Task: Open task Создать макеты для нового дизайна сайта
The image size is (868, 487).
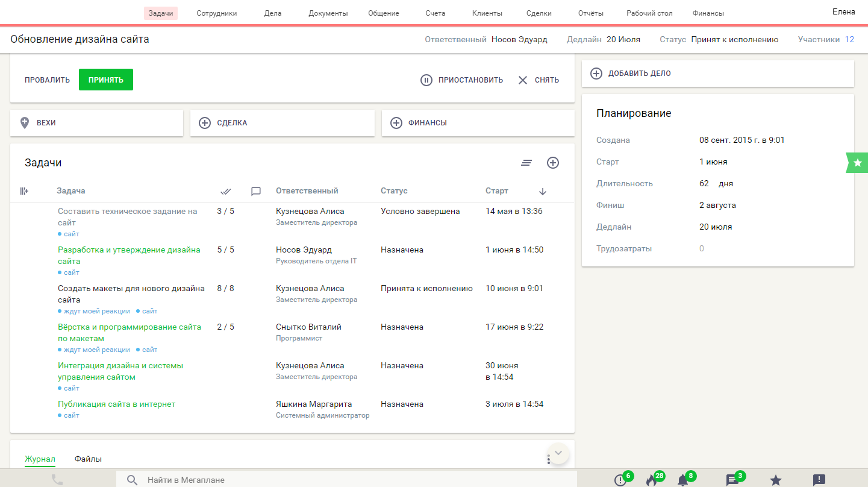Action: point(131,294)
